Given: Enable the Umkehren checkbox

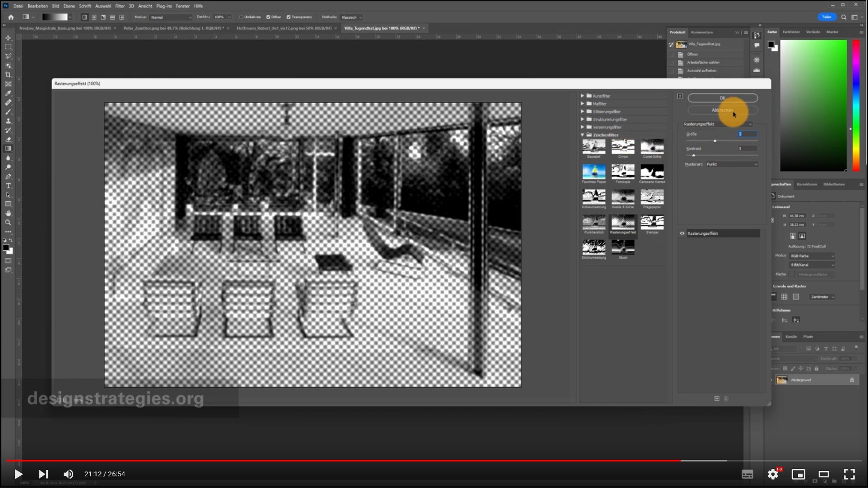Looking at the screenshot, I should pos(242,17).
